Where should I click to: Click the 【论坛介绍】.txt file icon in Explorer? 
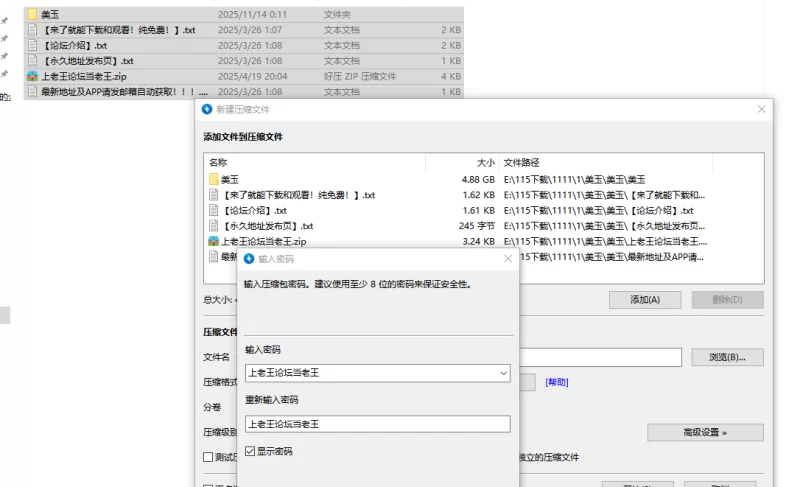33,45
